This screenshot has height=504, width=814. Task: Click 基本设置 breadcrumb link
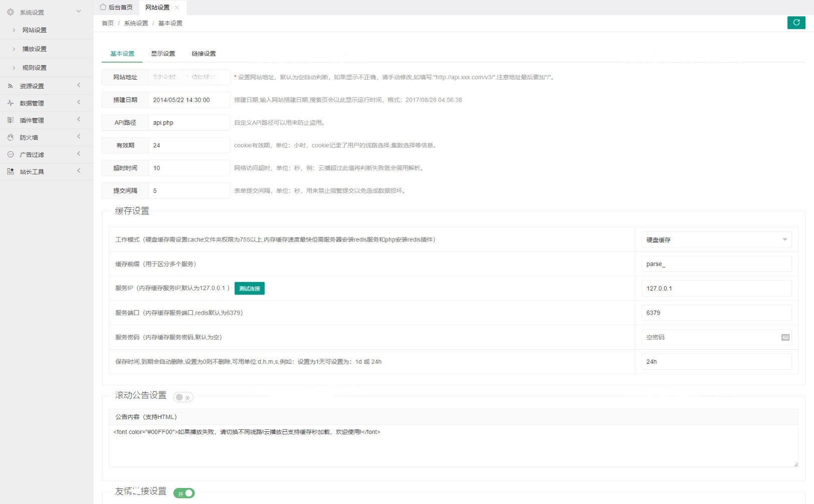click(170, 23)
